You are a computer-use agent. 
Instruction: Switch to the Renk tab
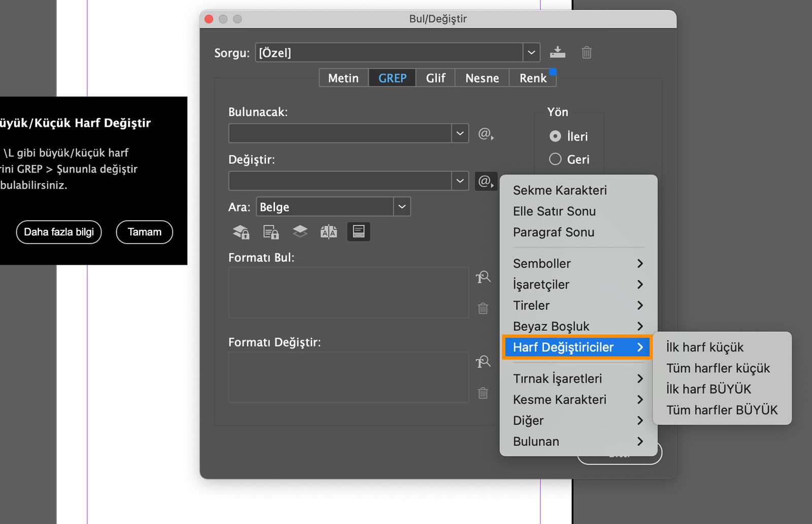click(x=533, y=78)
